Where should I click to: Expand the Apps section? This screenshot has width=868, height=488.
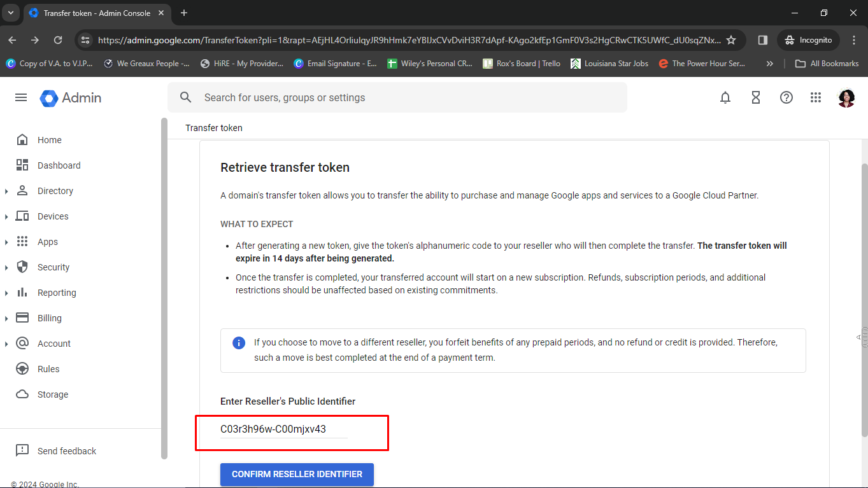tap(6, 241)
